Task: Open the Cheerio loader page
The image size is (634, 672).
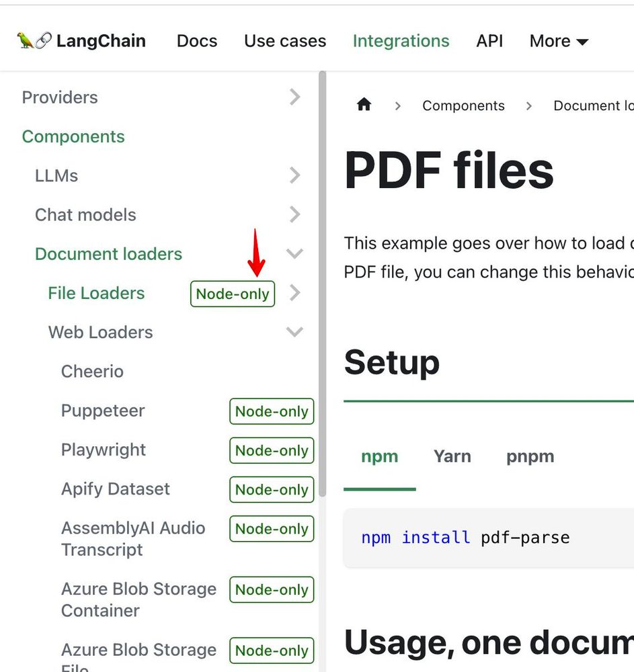Action: coord(93,371)
